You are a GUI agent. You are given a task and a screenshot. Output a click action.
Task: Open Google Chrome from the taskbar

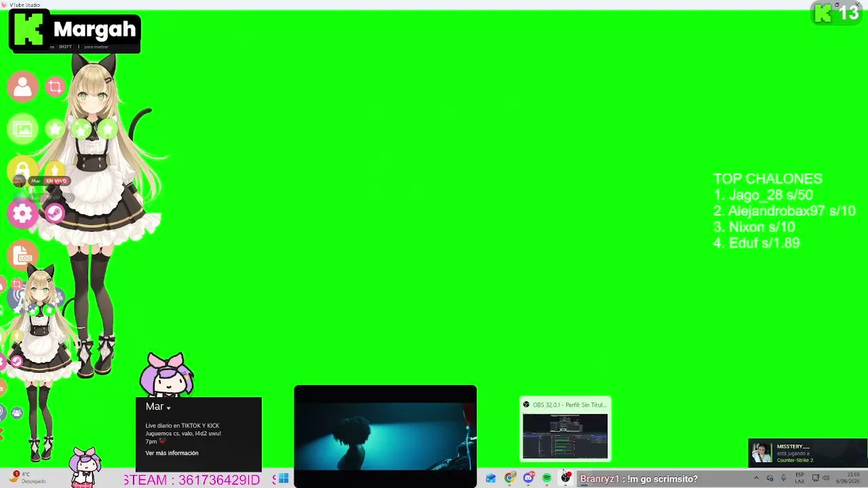tap(510, 479)
